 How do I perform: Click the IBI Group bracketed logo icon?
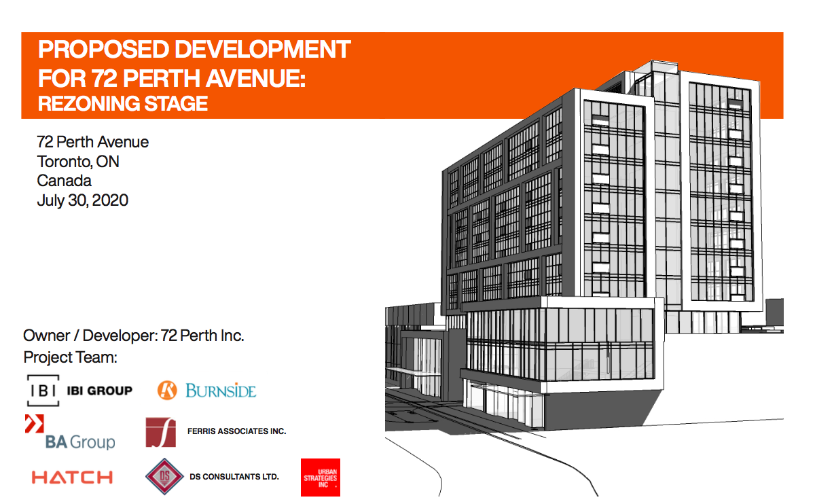pyautogui.click(x=41, y=390)
